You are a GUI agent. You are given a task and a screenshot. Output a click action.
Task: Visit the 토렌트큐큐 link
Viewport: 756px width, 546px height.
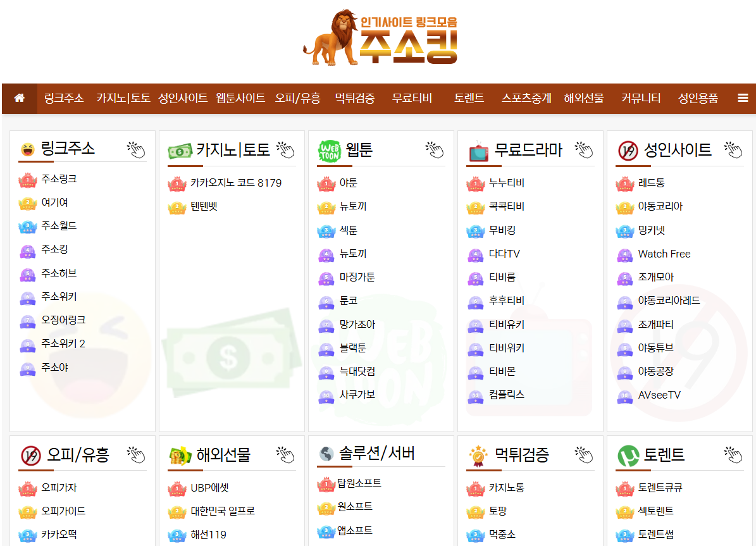click(x=660, y=488)
